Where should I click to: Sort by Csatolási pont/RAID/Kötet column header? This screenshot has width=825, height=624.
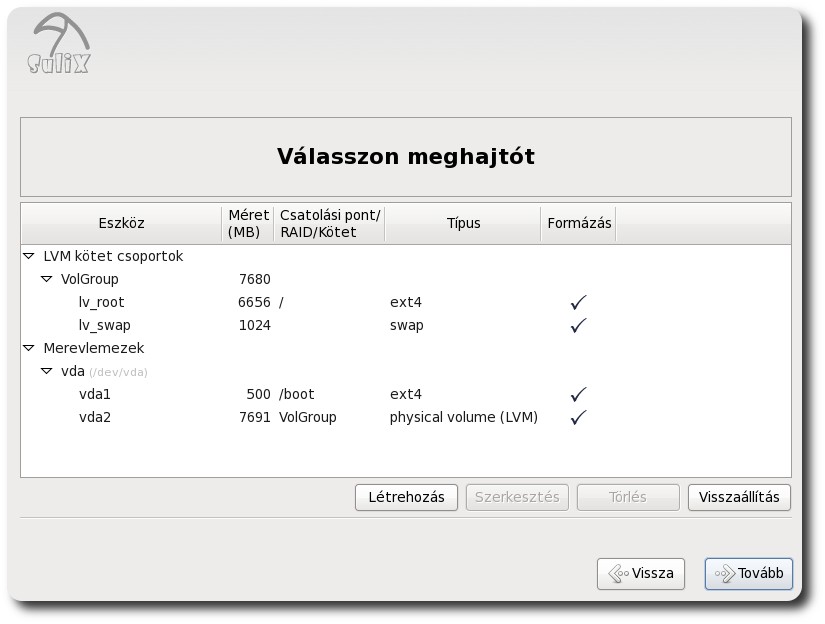(330, 223)
